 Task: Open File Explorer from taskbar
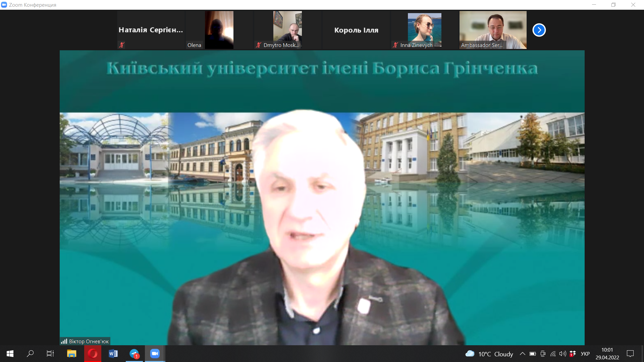pyautogui.click(x=71, y=354)
